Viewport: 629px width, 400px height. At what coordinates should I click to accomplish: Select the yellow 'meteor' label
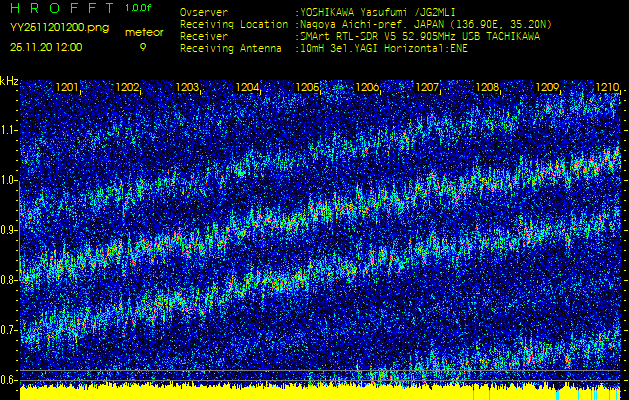pyautogui.click(x=143, y=32)
